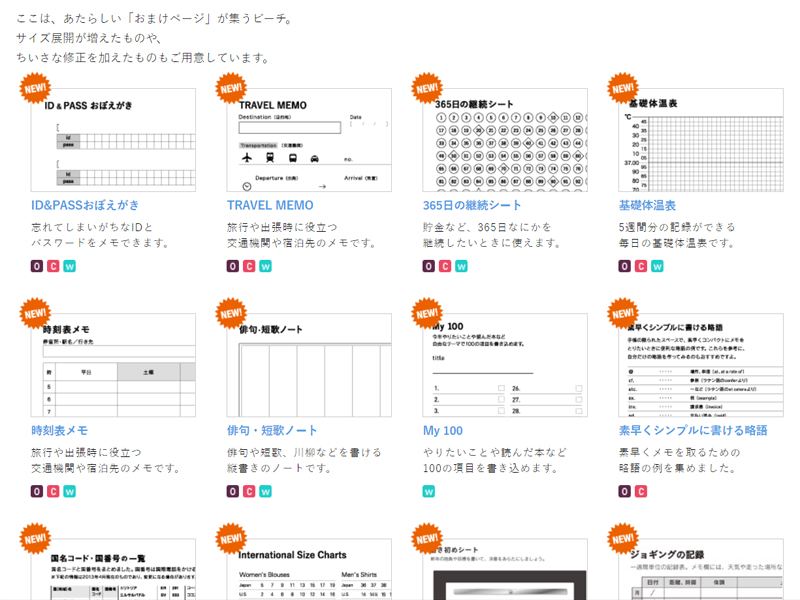Select the C icon under TRAVEL MEMO
This screenshot has width=800, height=600.
tap(249, 266)
